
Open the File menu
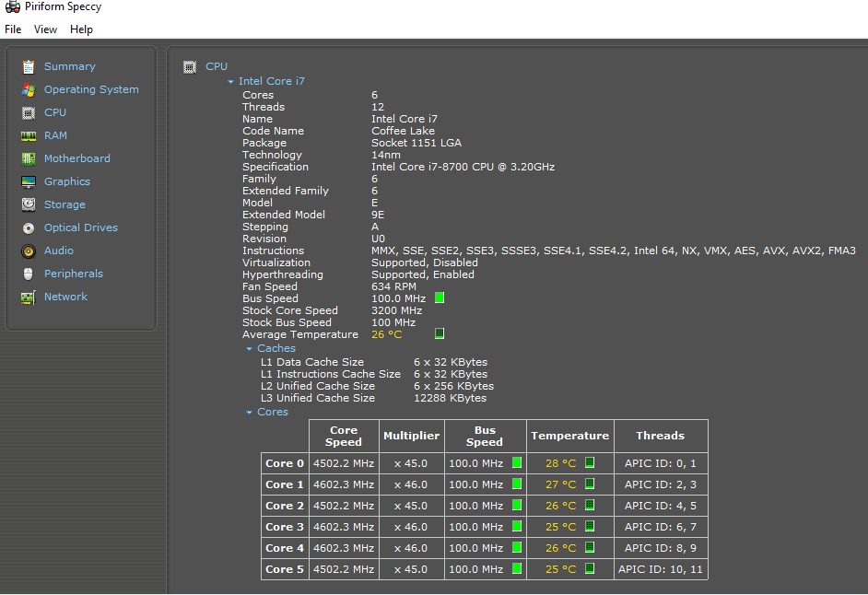(13, 29)
